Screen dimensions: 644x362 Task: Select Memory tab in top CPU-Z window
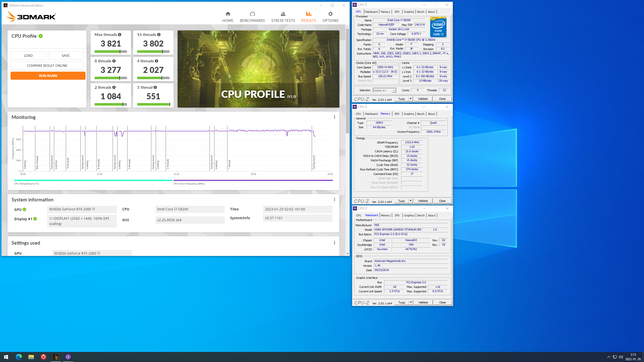pyautogui.click(x=385, y=12)
